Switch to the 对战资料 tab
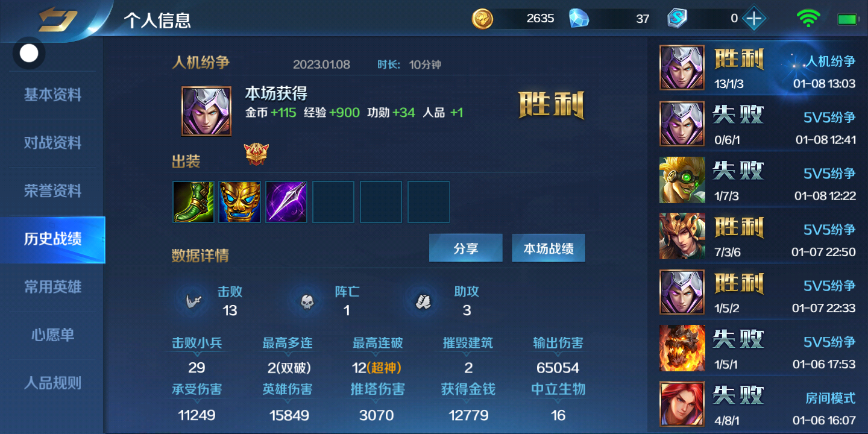The width and height of the screenshot is (868, 434). (52, 143)
